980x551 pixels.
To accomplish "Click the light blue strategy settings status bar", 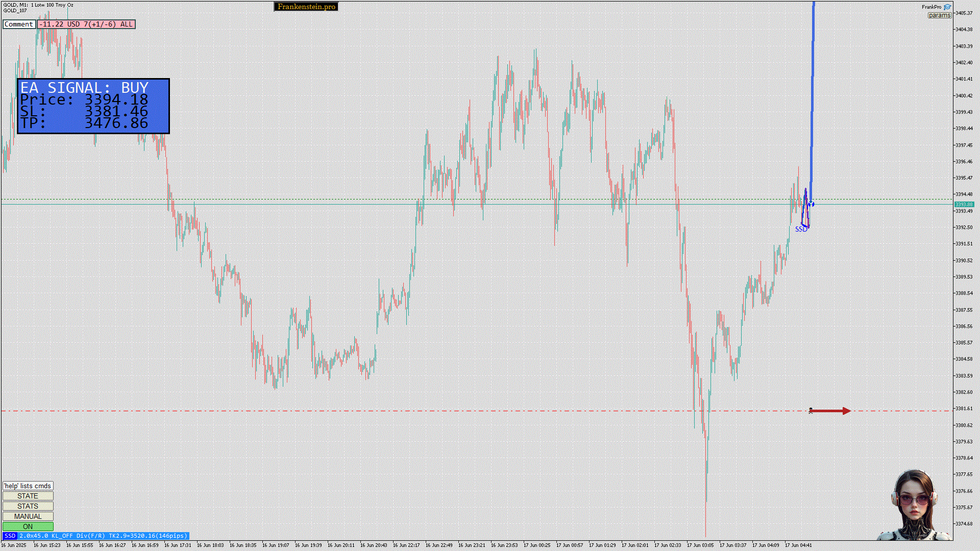I will [x=103, y=536].
